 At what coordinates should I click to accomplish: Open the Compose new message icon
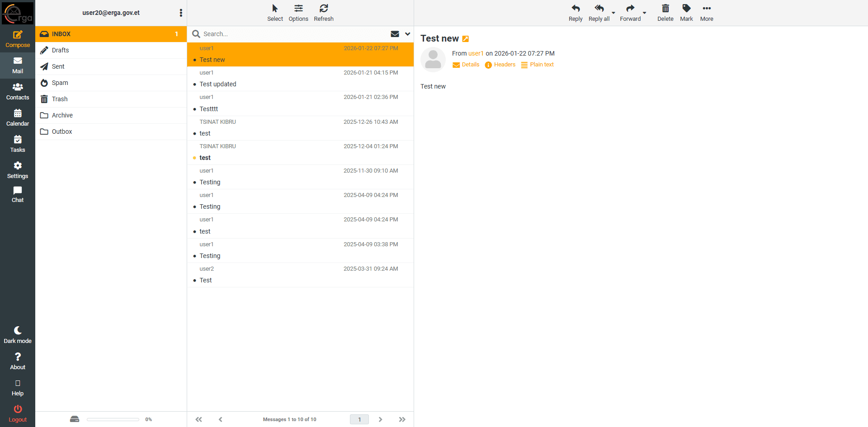point(18,39)
